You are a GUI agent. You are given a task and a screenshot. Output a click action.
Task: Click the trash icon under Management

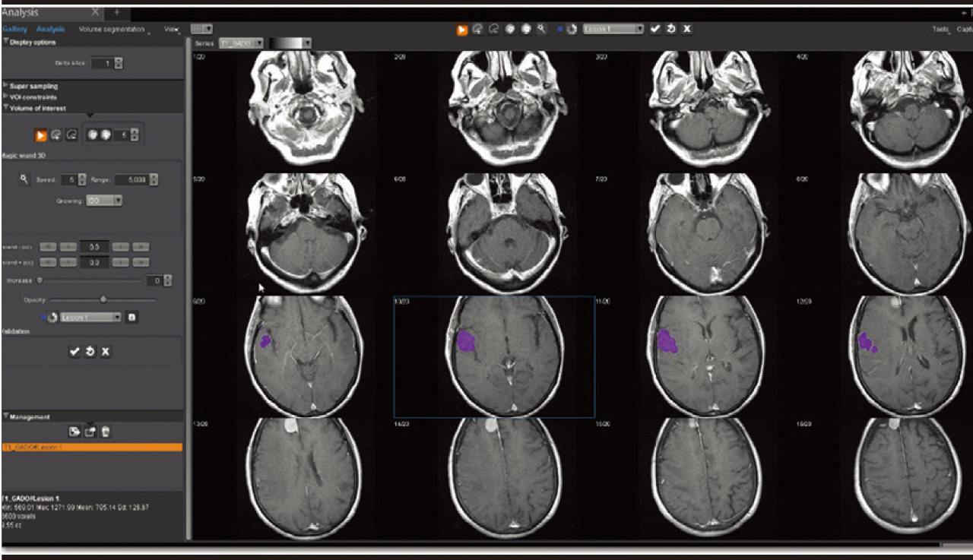tap(106, 432)
